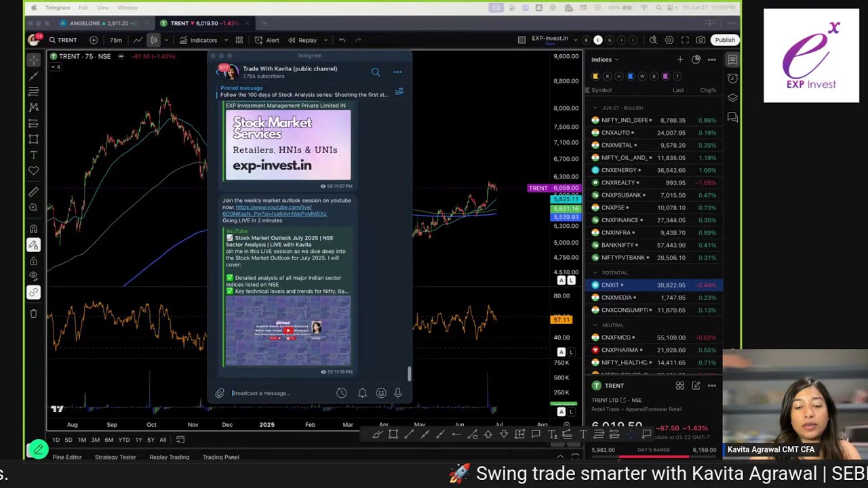Select CNXREALTY row in watchlist

click(x=654, y=182)
